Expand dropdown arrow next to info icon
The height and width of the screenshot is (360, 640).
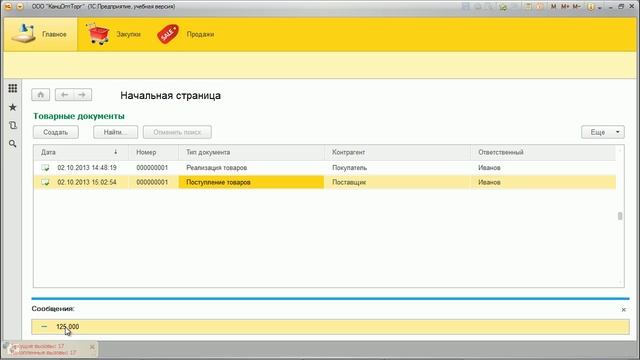[x=600, y=7]
